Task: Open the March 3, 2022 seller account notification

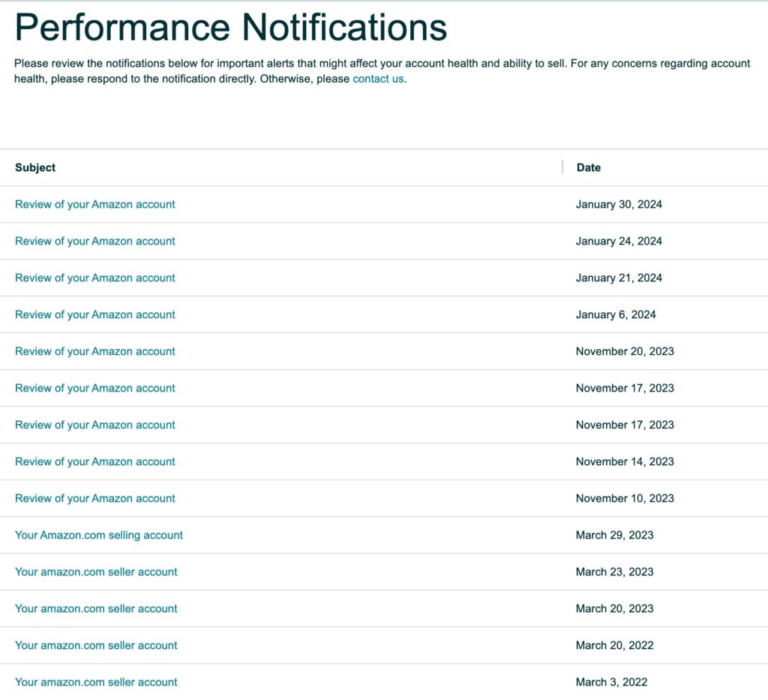Action: point(96,682)
